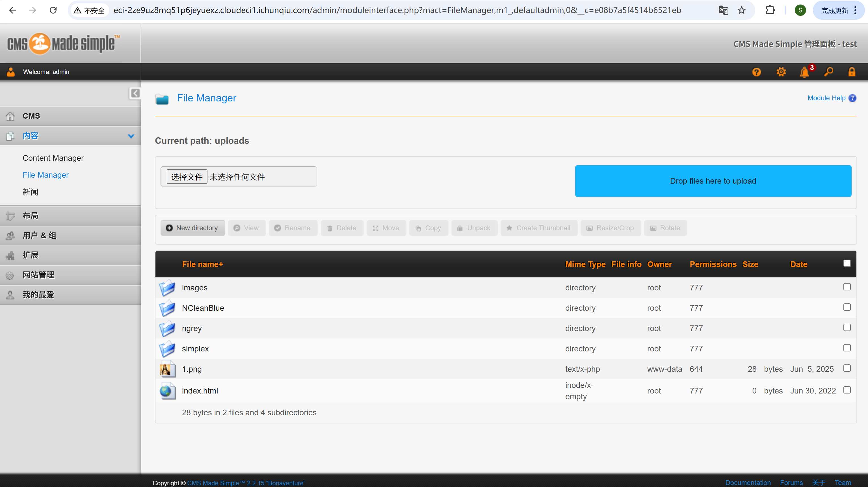Viewport: 868px width, 487px height.
Task: Click the Rotate toolbar button
Action: point(666,228)
